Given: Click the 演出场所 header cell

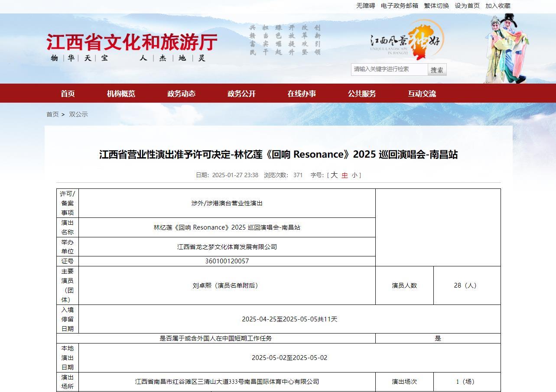Looking at the screenshot, I should (67, 382).
